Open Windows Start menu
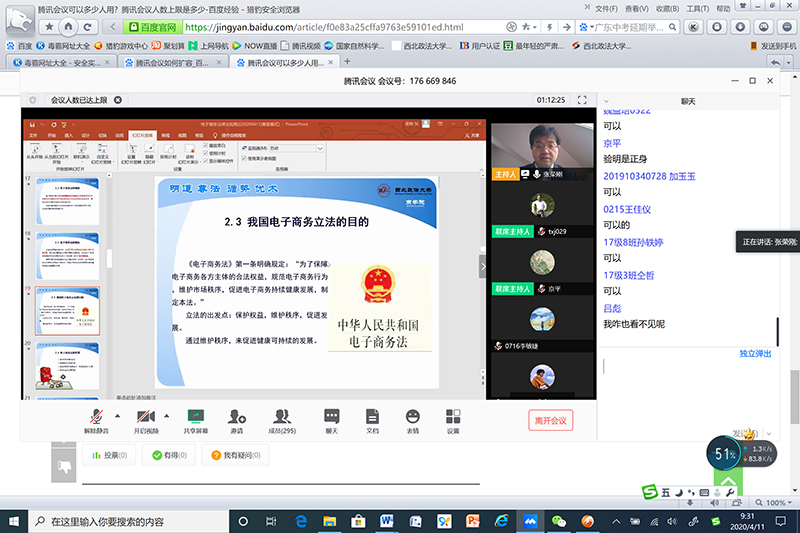The width and height of the screenshot is (800, 533). [12, 521]
